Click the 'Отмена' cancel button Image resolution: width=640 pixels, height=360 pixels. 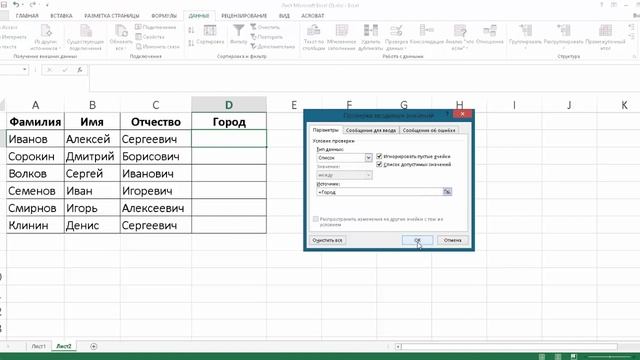coord(452,240)
